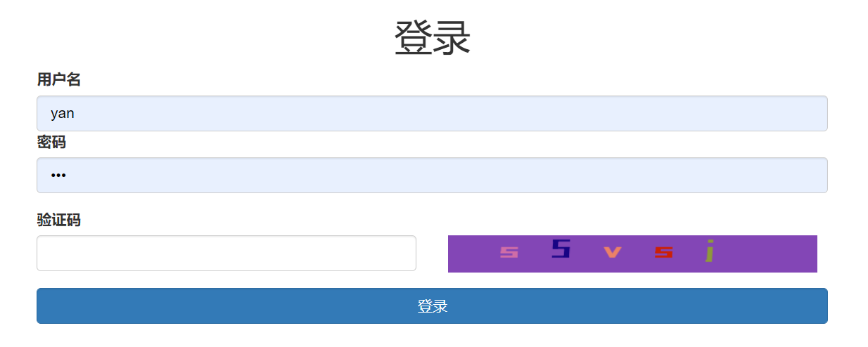868x347 pixels.
Task: Click the text "yan" in username box
Action: point(63,114)
